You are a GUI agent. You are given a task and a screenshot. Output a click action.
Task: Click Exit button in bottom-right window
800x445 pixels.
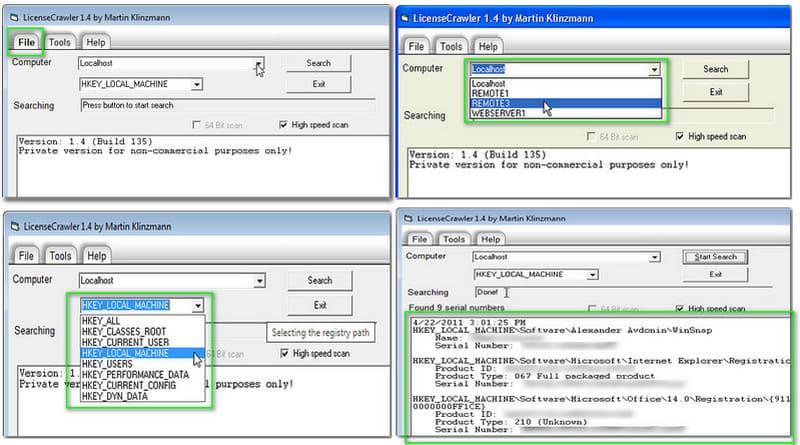tap(715, 275)
